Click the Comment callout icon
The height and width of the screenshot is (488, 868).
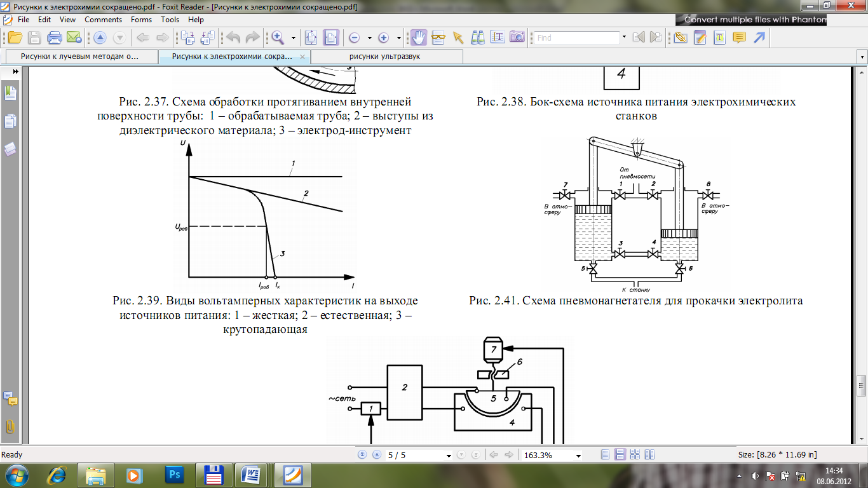click(739, 37)
